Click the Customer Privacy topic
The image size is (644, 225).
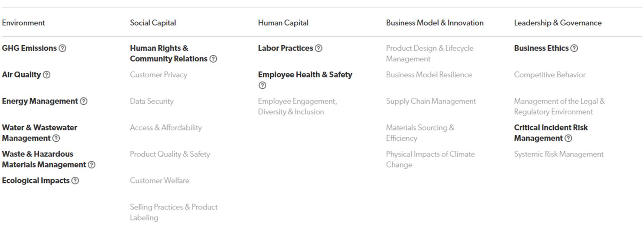[159, 75]
